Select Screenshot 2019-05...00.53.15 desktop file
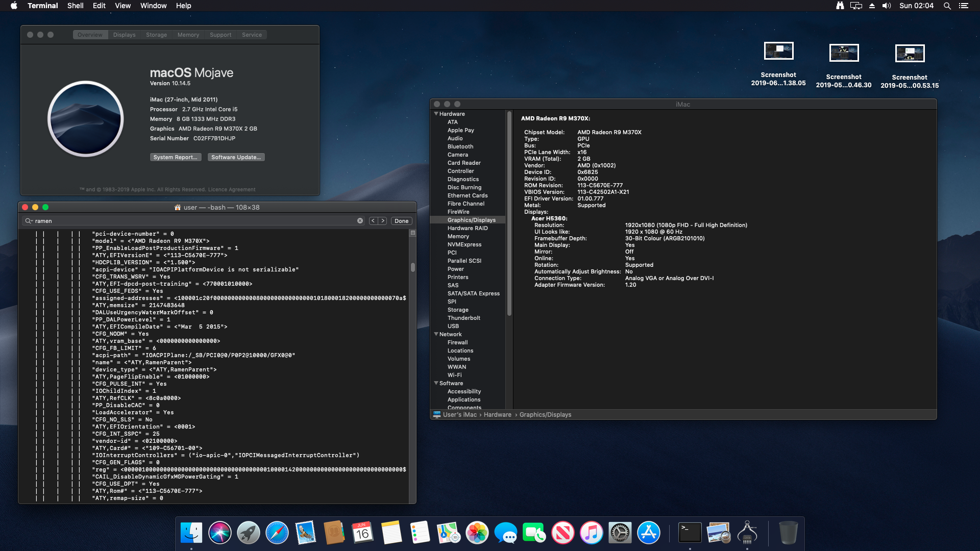The image size is (980, 551). click(x=910, y=67)
